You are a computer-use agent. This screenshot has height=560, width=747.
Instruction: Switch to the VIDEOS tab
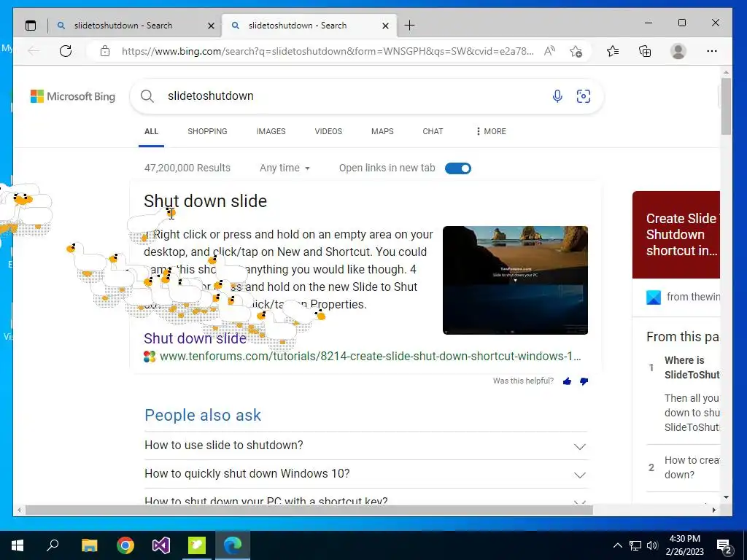(328, 131)
